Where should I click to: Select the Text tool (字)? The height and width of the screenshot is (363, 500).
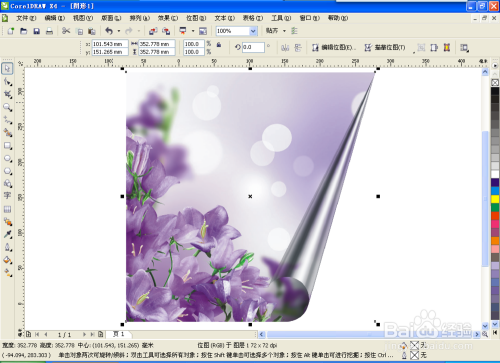click(7, 196)
